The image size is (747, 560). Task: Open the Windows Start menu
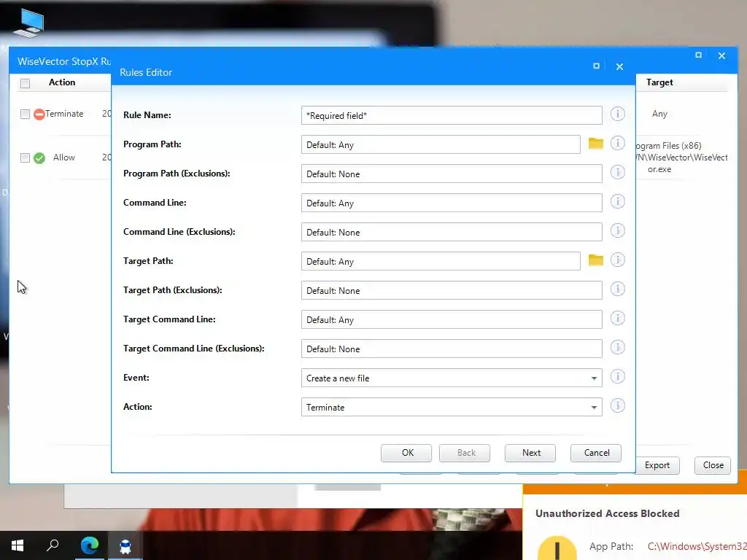(18, 545)
